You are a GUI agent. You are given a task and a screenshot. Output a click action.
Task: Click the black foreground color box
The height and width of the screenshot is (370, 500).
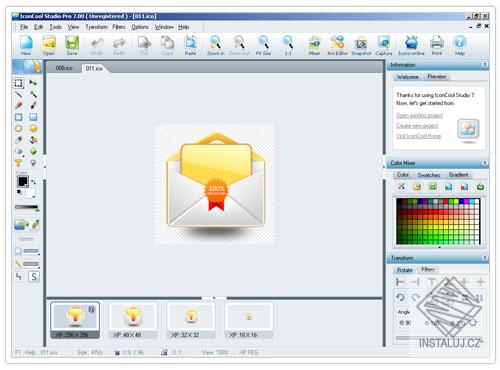[x=23, y=181]
